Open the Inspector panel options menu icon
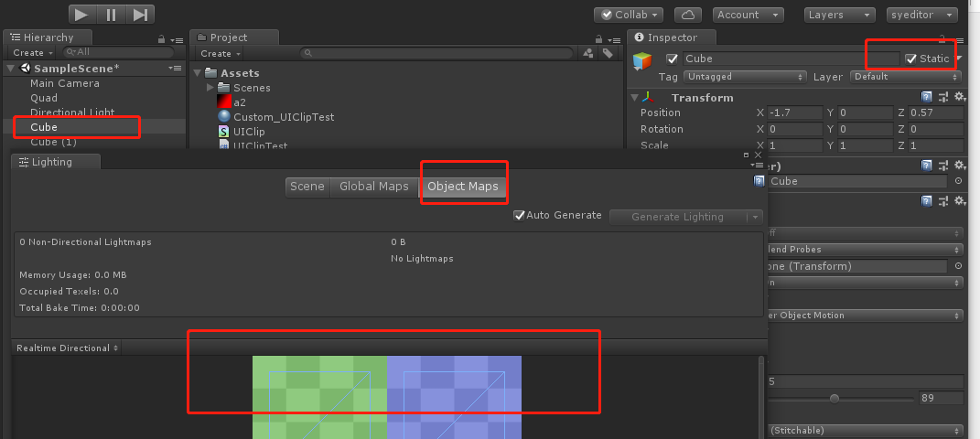980x439 pixels. [x=960, y=40]
